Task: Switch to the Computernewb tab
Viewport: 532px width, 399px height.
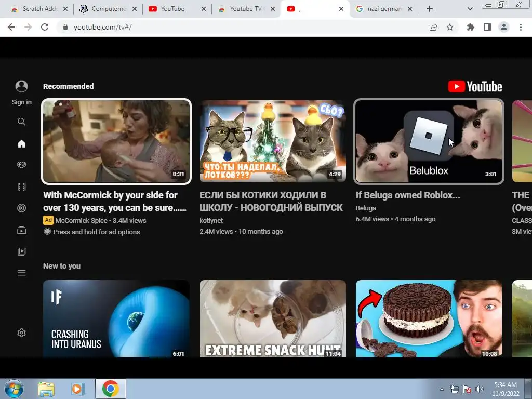Action: pos(108,9)
